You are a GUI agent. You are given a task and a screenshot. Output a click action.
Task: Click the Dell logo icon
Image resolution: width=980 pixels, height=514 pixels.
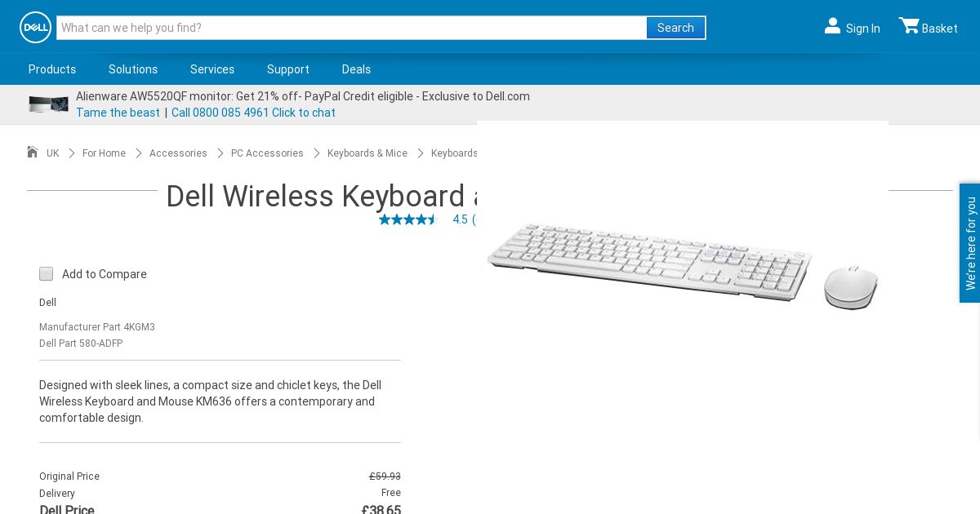35,28
